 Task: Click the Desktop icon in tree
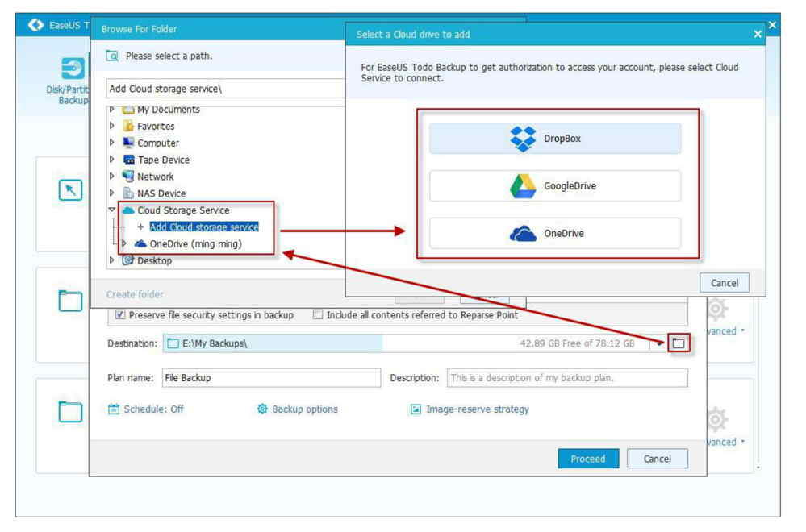coord(128,260)
